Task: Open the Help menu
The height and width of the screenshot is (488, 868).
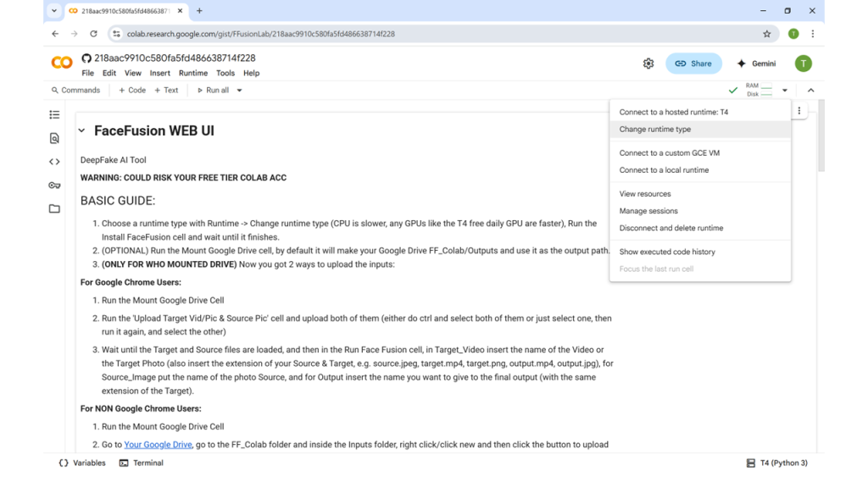Action: click(x=251, y=73)
